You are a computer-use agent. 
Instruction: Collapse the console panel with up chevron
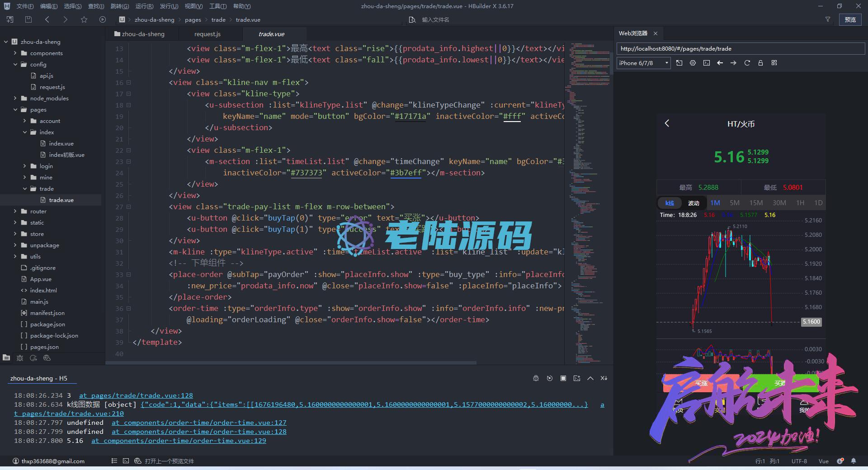[x=590, y=378]
